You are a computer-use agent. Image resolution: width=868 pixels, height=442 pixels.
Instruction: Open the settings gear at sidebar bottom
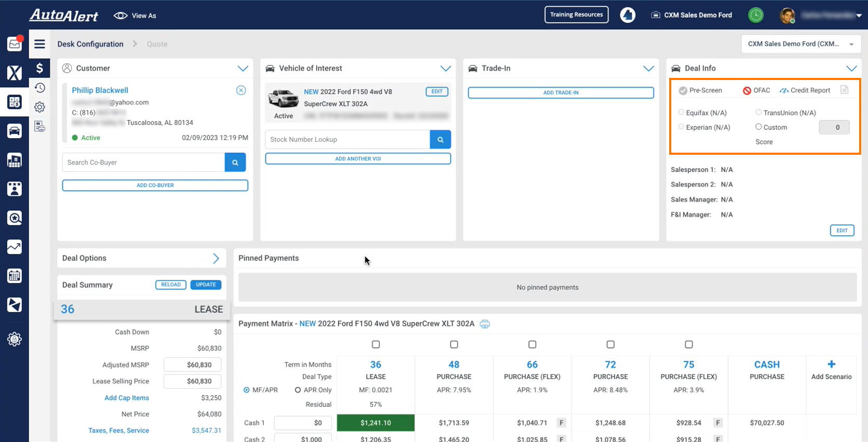click(x=15, y=339)
